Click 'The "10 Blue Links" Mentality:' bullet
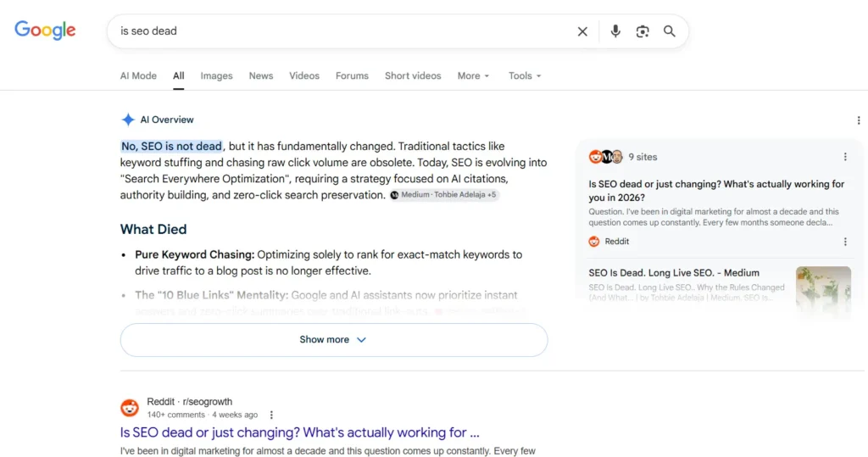The width and height of the screenshot is (868, 457). pyautogui.click(x=211, y=295)
